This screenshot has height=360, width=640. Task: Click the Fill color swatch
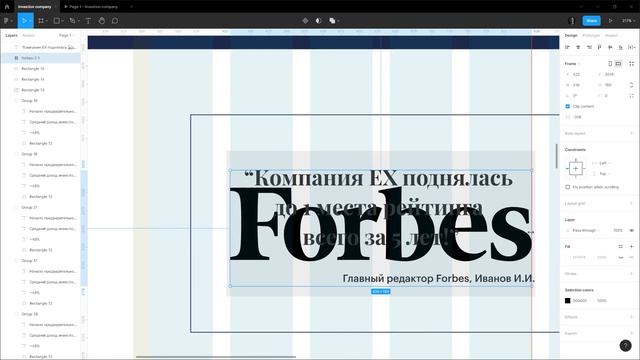pos(567,257)
